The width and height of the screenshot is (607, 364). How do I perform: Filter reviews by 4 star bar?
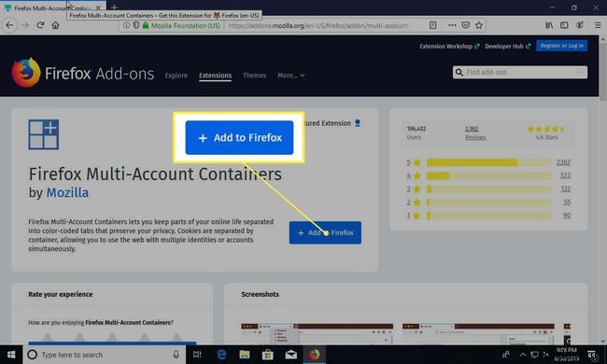click(488, 175)
